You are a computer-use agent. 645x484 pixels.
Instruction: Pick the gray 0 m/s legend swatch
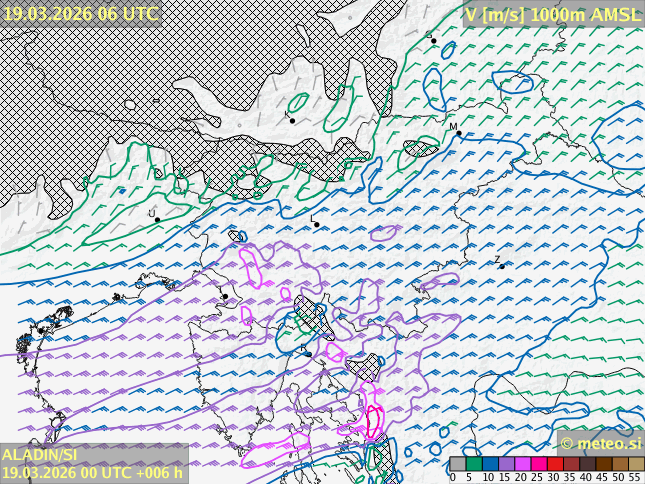(x=457, y=464)
